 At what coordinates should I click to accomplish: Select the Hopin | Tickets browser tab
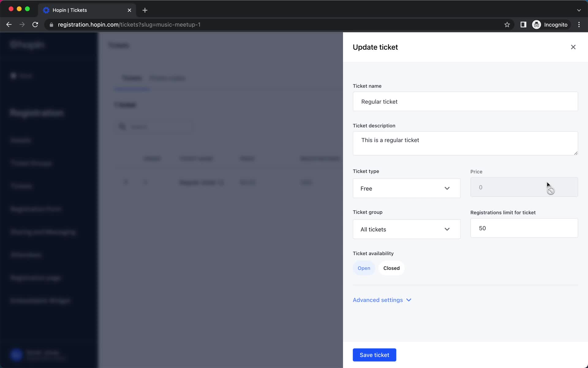tap(87, 10)
